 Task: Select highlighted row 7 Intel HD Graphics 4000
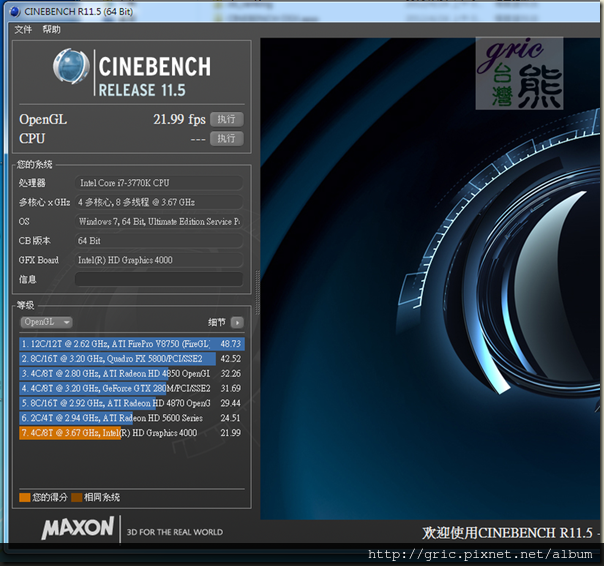[132, 433]
